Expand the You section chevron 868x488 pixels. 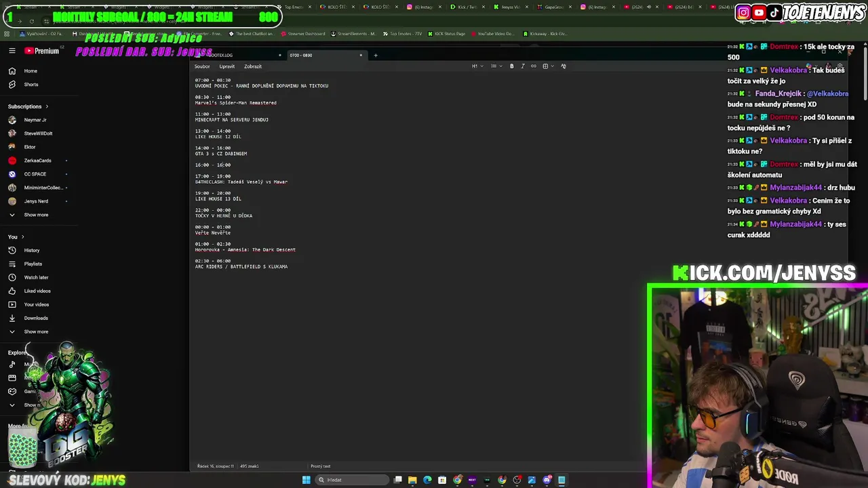[x=22, y=237]
